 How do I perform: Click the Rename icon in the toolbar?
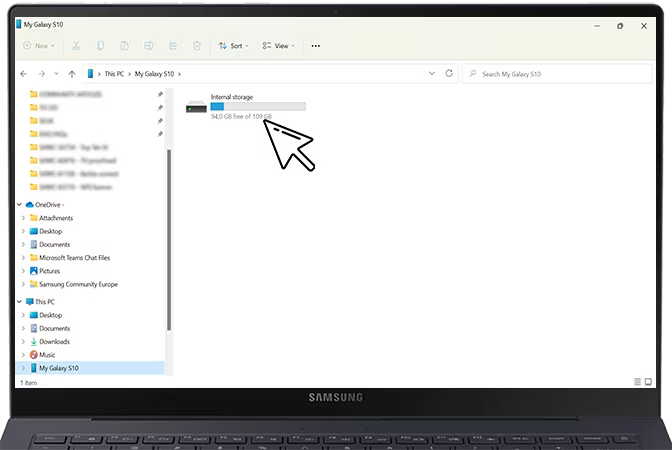tap(148, 45)
